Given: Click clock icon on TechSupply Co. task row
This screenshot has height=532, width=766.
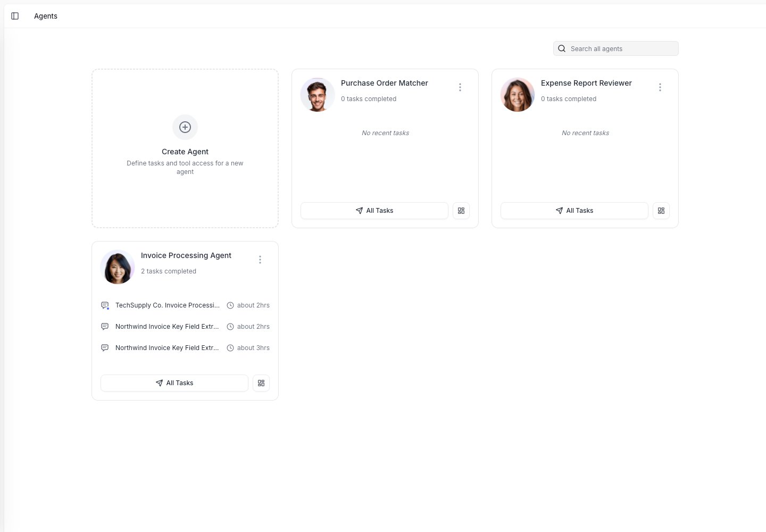Looking at the screenshot, I should click(x=230, y=305).
